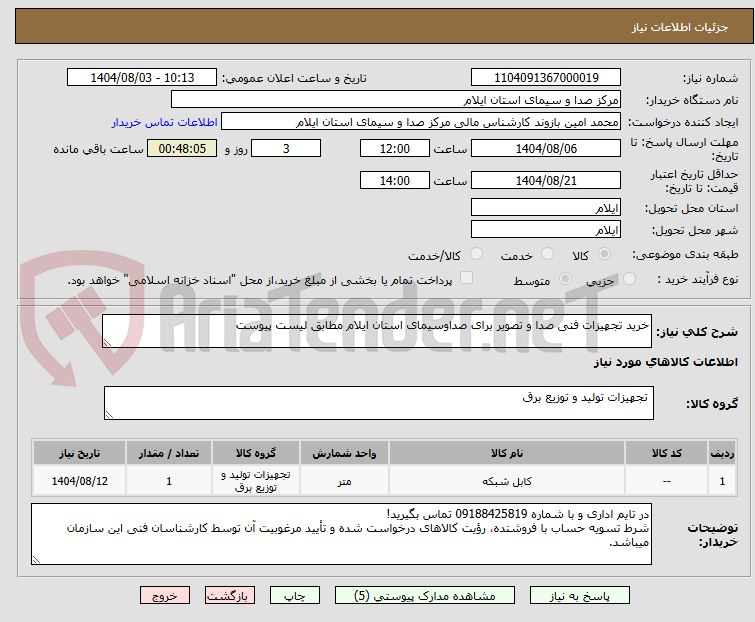The width and height of the screenshot is (755, 622).
Task: Toggle the اسناد خزانه اسلامی payment checkbox
Action: (x=466, y=277)
